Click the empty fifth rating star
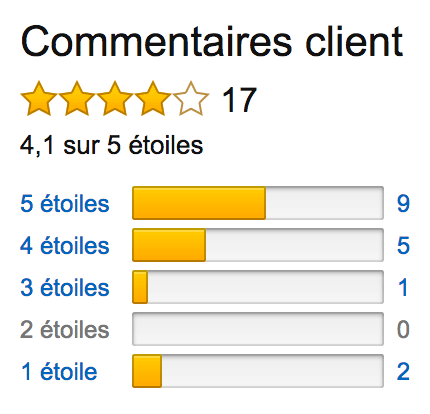The image size is (430, 414). coord(191,99)
